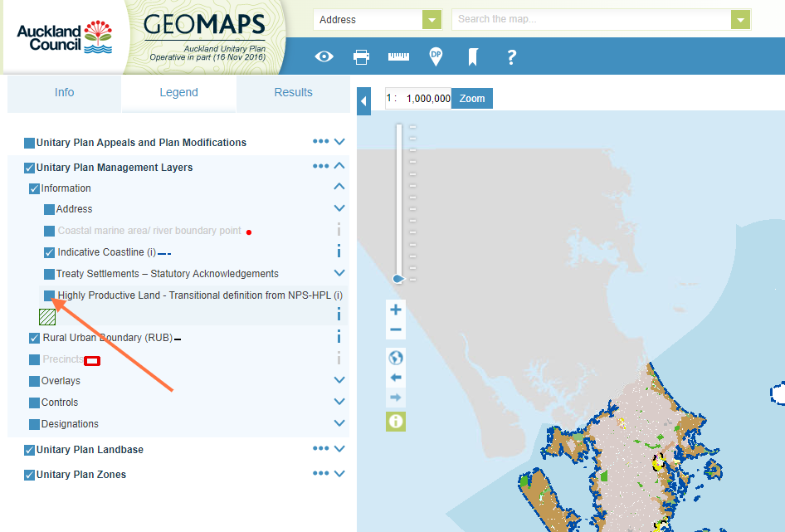
Task: Open info for Precincts layer
Action: click(x=339, y=359)
